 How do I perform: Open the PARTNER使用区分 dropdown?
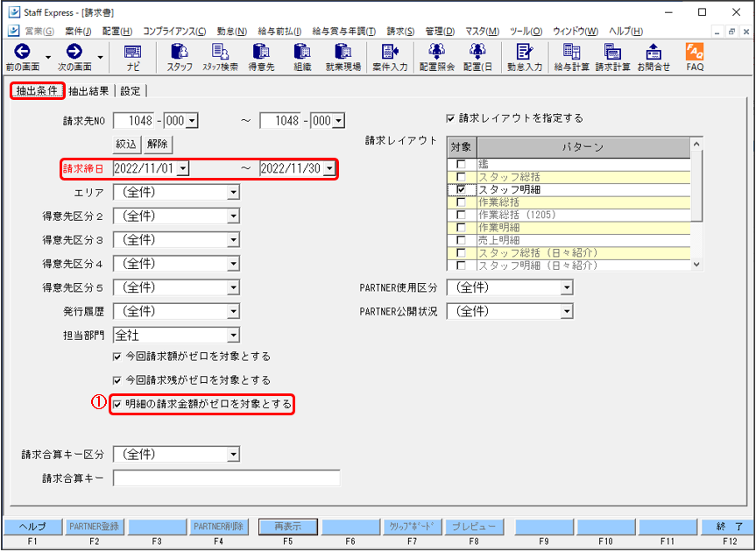[567, 288]
